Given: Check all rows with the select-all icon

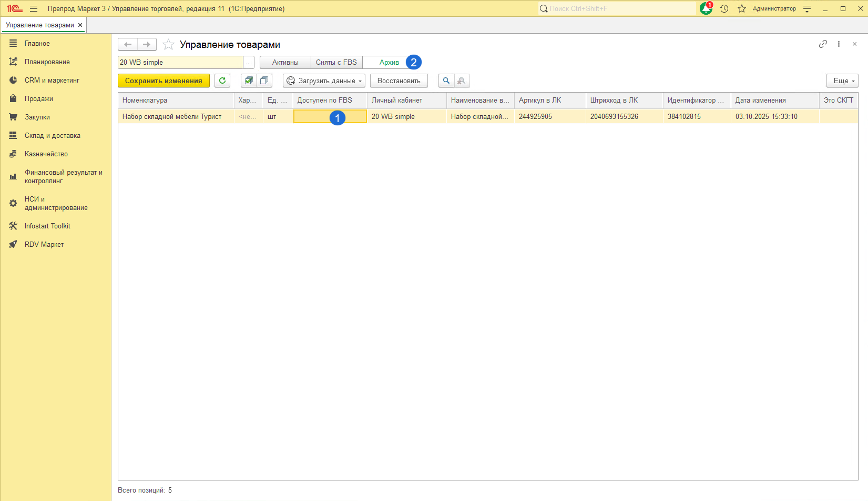Looking at the screenshot, I should click(249, 81).
